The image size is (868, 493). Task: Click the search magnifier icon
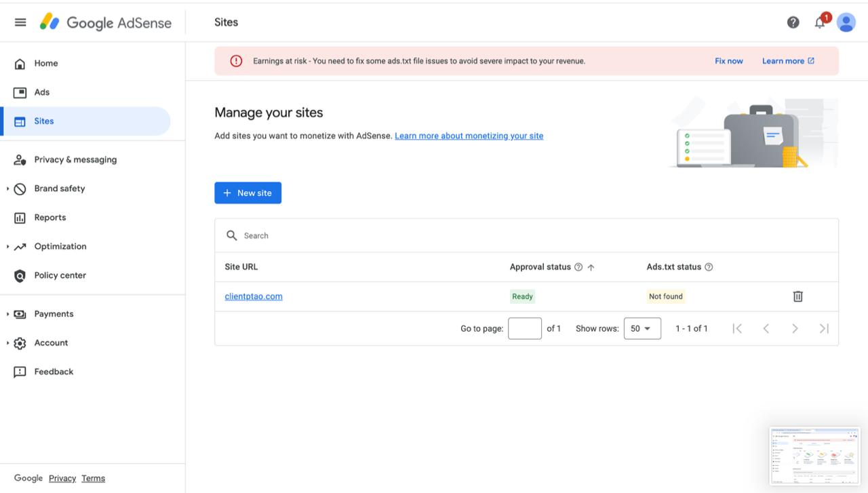pyautogui.click(x=231, y=235)
